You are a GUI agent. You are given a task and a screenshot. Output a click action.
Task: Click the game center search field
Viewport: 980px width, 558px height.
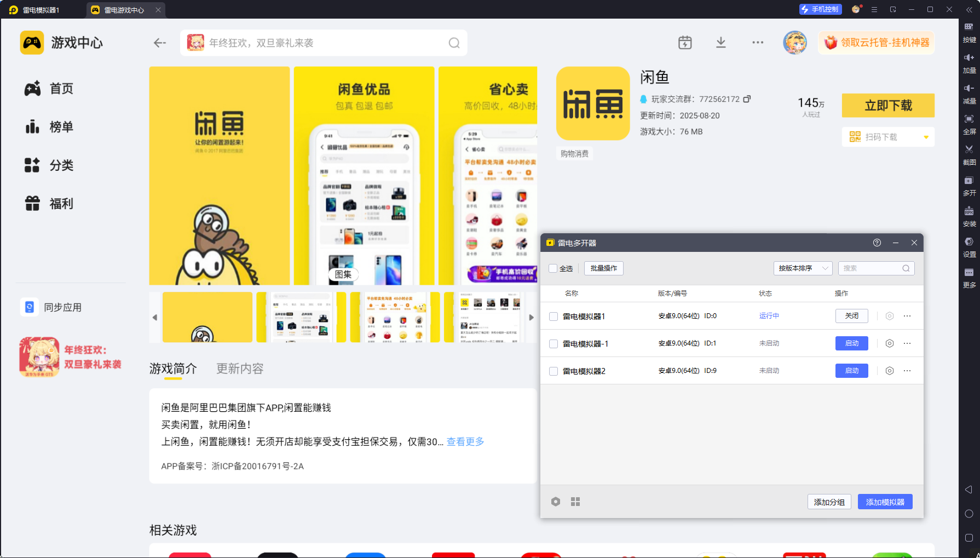click(x=323, y=43)
